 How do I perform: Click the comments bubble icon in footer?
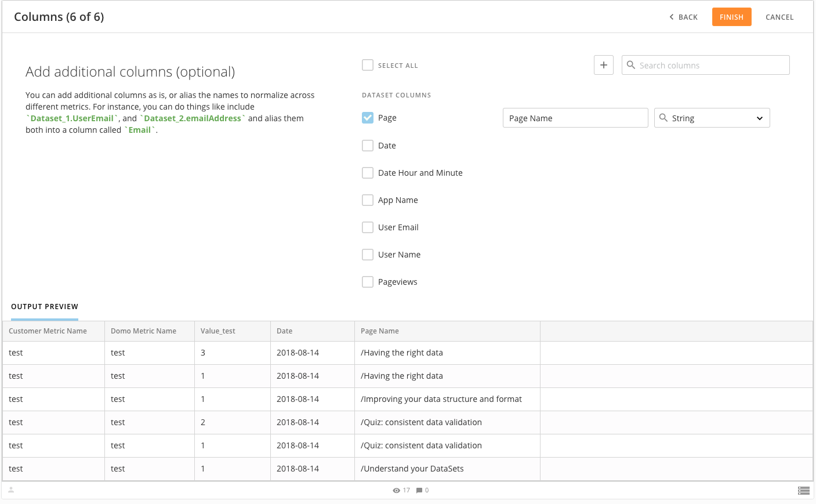pos(419,491)
